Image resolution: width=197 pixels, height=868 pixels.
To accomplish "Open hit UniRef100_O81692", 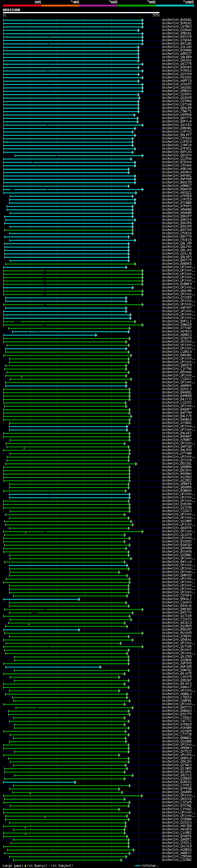I will [177, 88].
